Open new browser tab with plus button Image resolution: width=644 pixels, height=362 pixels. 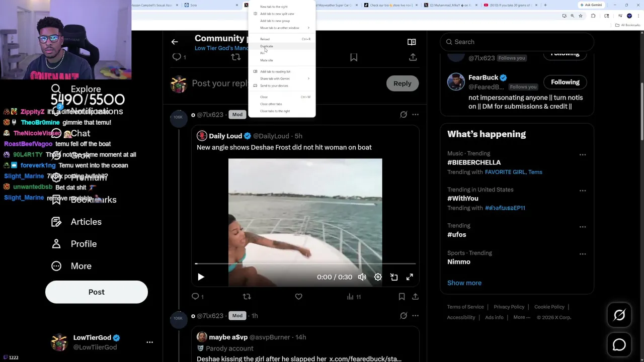point(545,5)
